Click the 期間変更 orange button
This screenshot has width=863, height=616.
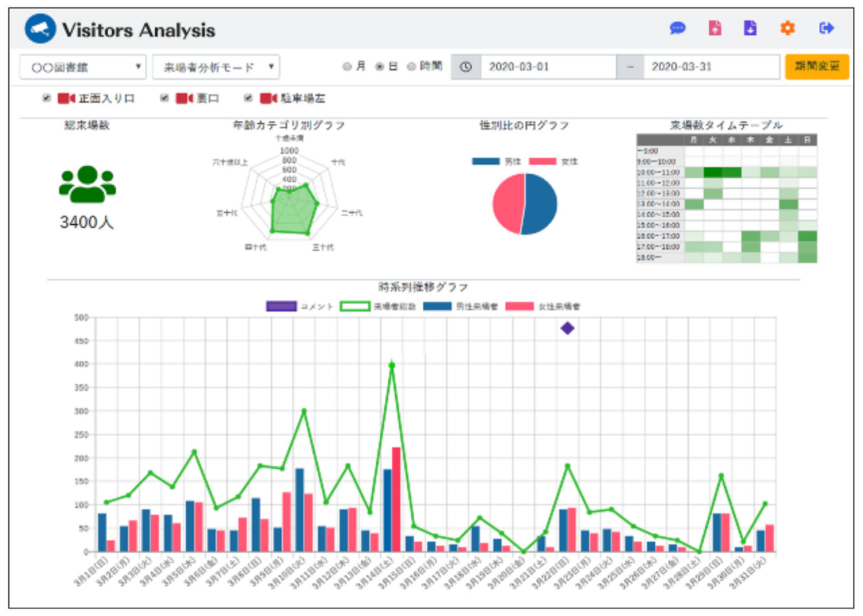click(x=817, y=67)
